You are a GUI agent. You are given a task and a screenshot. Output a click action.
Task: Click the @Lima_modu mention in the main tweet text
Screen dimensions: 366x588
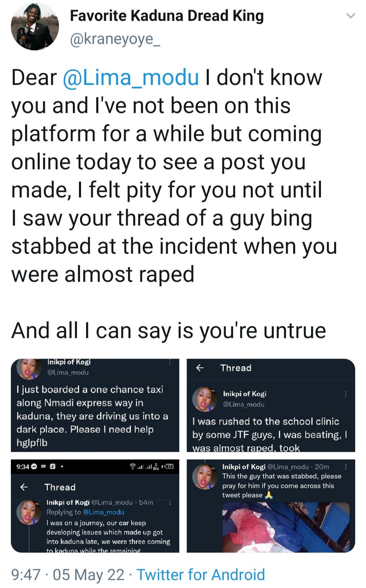tap(131, 77)
